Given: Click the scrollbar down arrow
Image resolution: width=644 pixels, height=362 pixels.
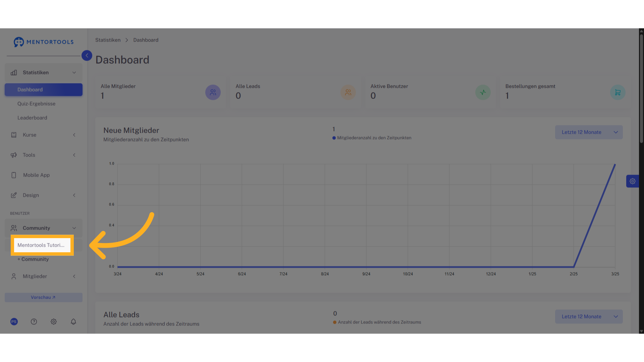Looking at the screenshot, I should pos(641,331).
